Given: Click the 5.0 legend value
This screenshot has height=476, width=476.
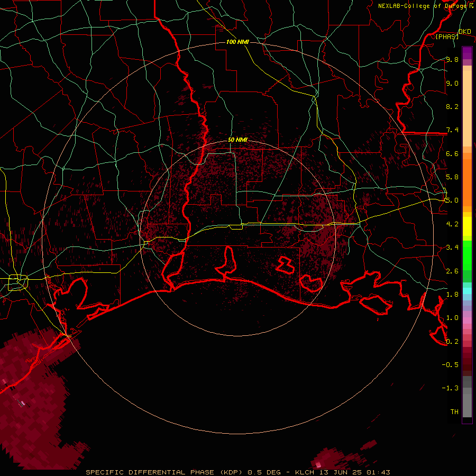Looking at the screenshot, I should pyautogui.click(x=452, y=200).
